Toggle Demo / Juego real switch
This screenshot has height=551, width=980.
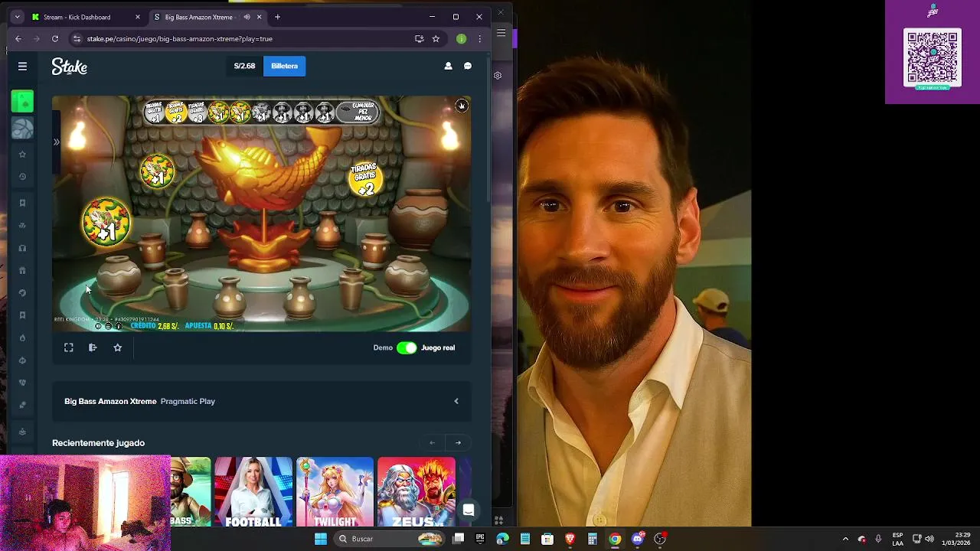pos(407,347)
